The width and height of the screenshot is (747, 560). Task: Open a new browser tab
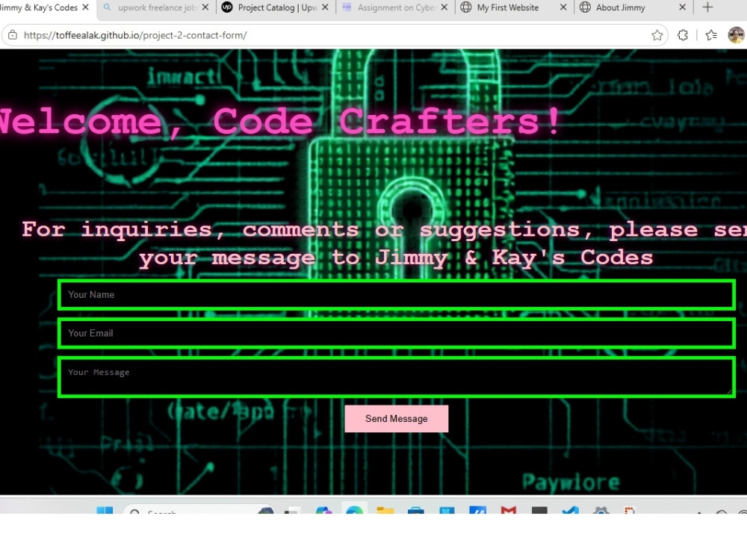(707, 7)
